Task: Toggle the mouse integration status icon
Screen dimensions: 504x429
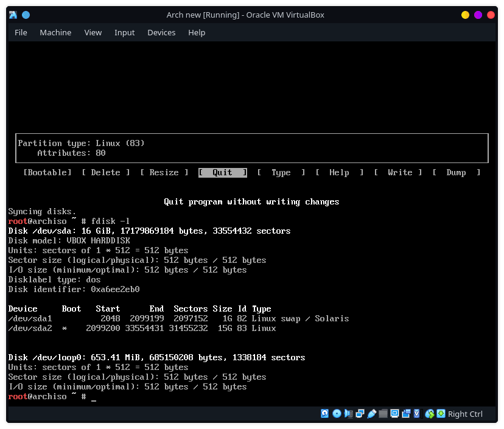Action: click(x=429, y=414)
